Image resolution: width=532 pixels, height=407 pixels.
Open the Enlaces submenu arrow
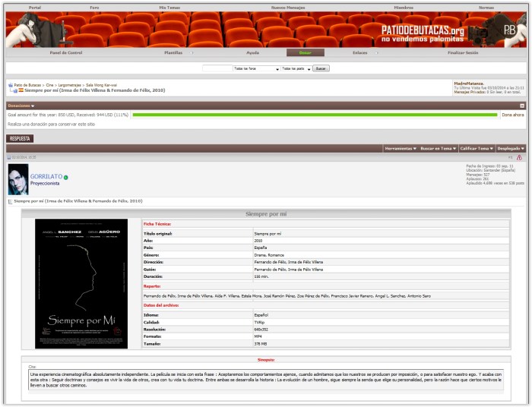(377, 53)
